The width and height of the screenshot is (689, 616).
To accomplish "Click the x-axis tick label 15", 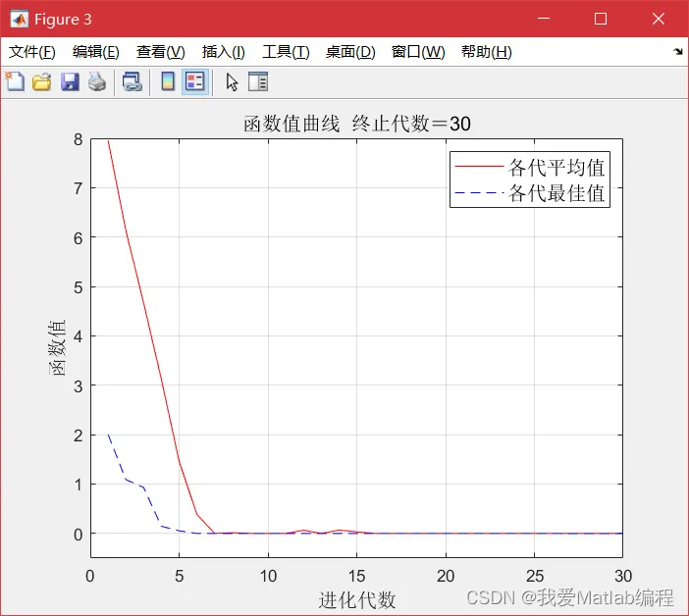I will coord(357,576).
